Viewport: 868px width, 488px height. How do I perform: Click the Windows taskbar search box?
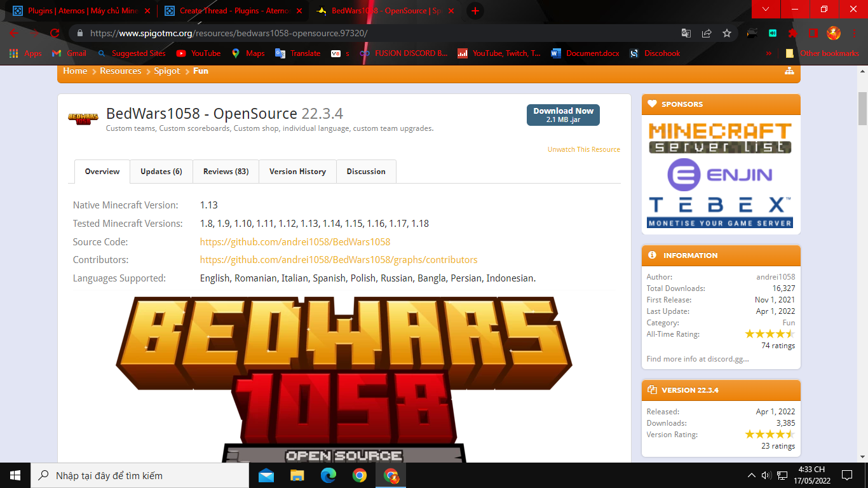140,475
